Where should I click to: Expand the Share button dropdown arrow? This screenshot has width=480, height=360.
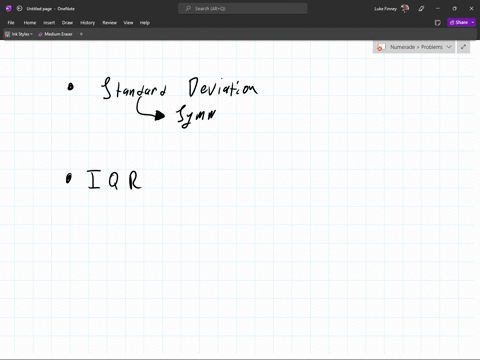pyautogui.click(x=473, y=22)
